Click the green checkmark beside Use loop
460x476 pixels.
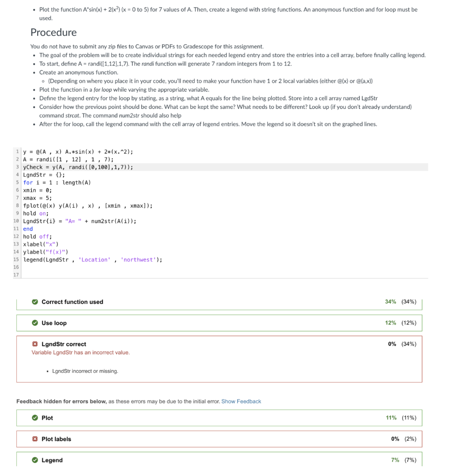(x=35, y=323)
